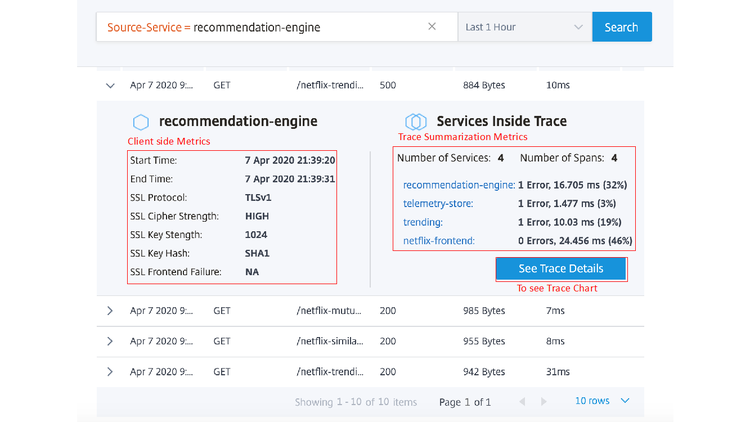The height and width of the screenshot is (422, 750).
Task: Select the 955 Bytes cell
Action: [484, 341]
